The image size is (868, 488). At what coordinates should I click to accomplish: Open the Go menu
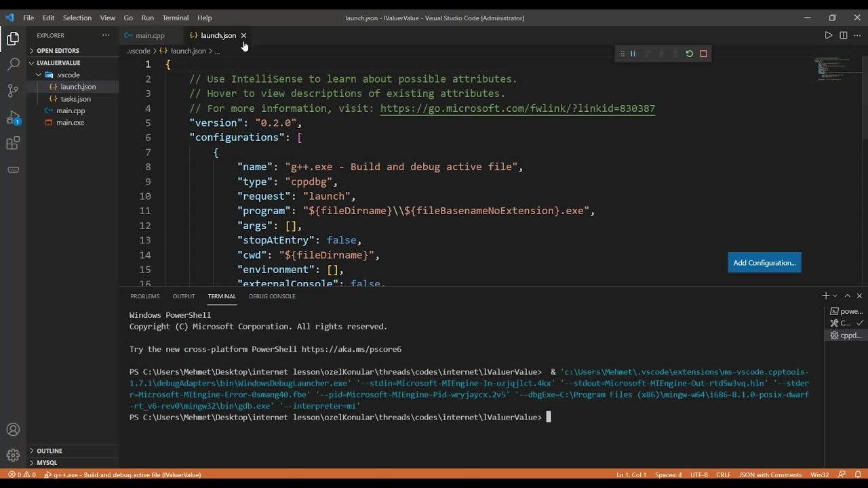128,18
